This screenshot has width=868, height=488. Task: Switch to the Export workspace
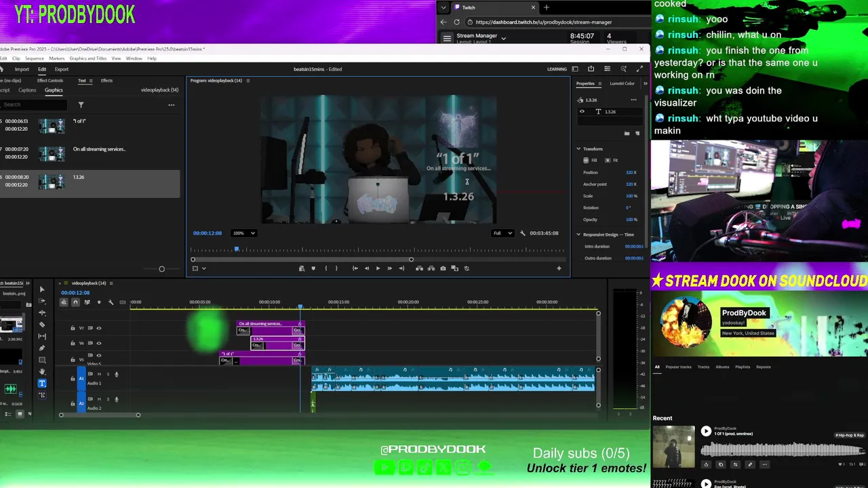click(62, 69)
